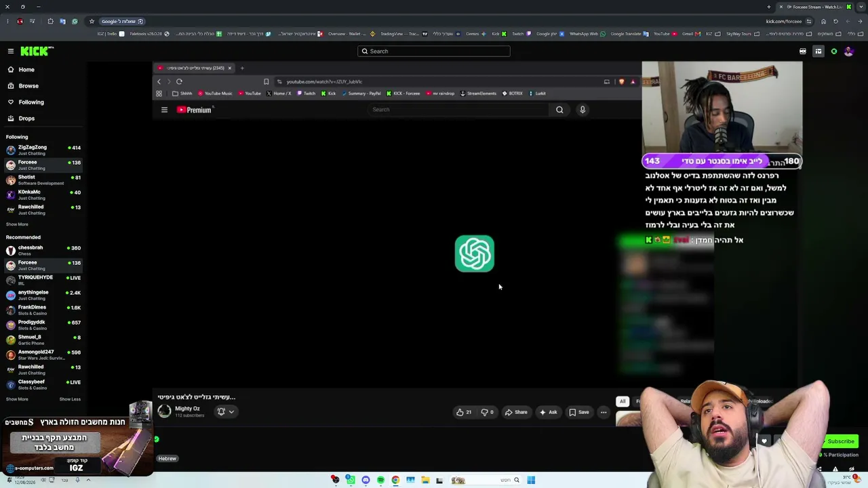Open the WhatsApp Web bookmark
The width and height of the screenshot is (868, 488).
pos(587,34)
